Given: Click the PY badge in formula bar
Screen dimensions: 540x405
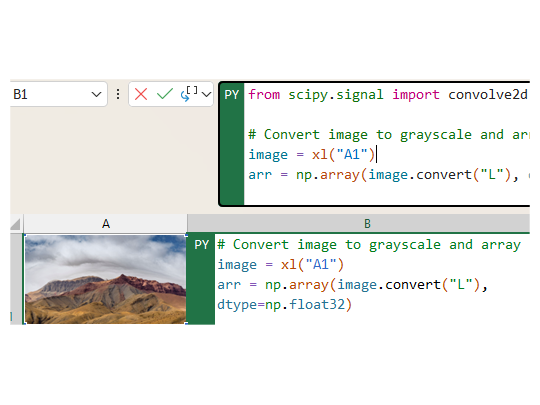Looking at the screenshot, I should (x=231, y=95).
